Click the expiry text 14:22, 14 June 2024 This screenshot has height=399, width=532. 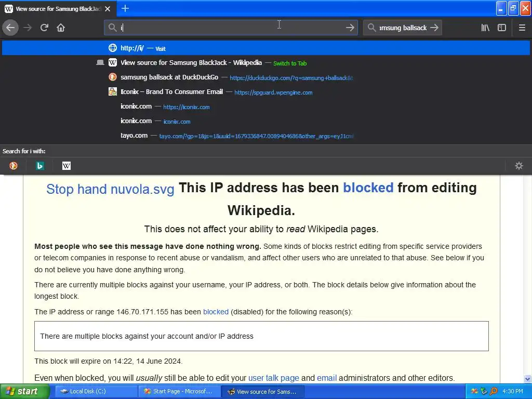147,361
